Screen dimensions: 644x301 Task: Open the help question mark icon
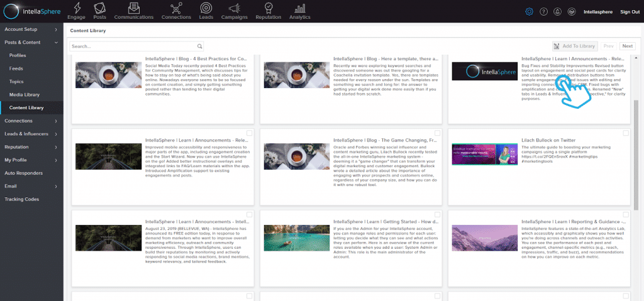[543, 12]
